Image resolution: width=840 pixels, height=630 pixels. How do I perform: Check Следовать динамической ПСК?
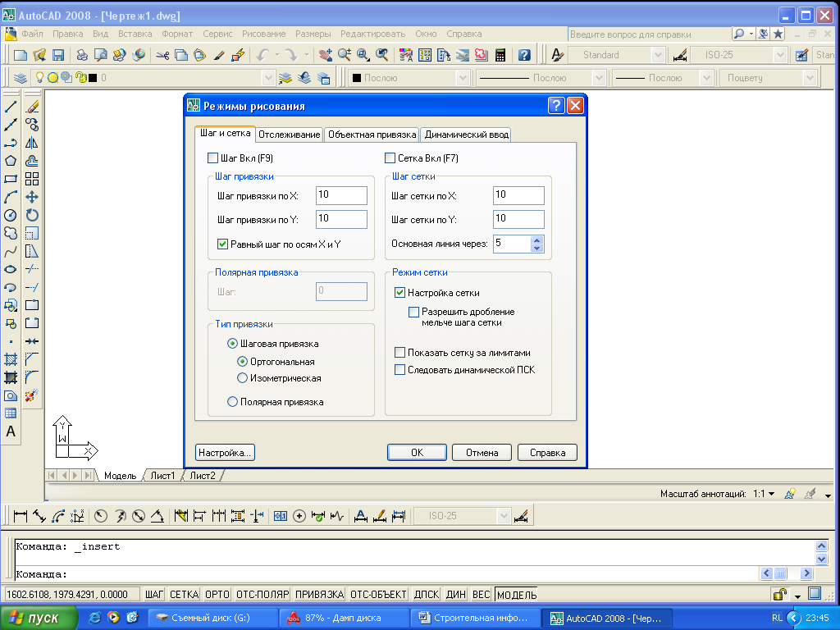(x=399, y=370)
